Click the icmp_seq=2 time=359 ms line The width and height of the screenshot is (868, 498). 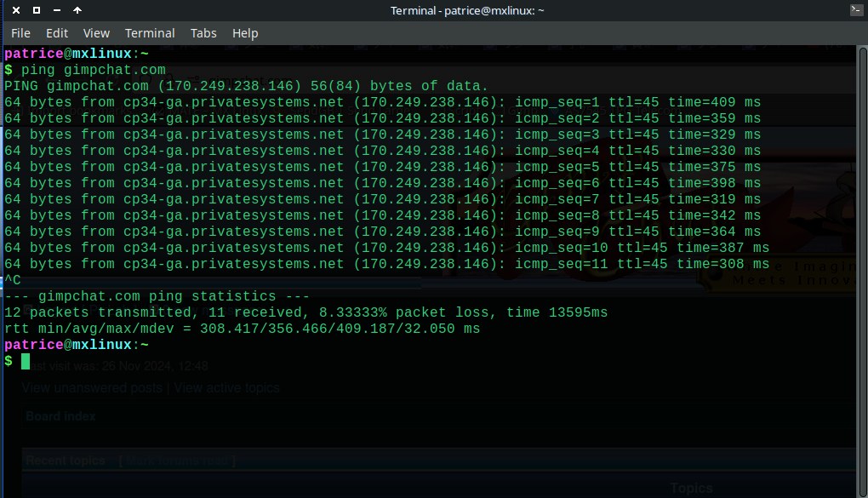[383, 118]
